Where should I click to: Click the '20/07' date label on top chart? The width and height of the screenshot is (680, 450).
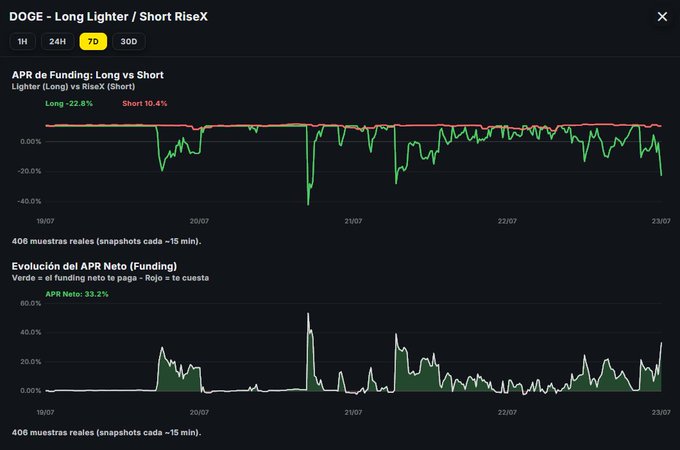[x=199, y=221]
